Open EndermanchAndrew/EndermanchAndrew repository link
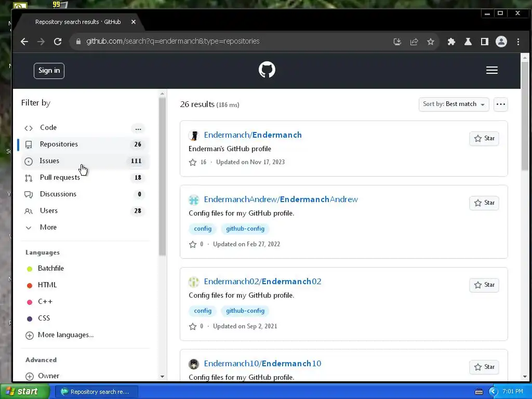The height and width of the screenshot is (399, 532). (281, 199)
